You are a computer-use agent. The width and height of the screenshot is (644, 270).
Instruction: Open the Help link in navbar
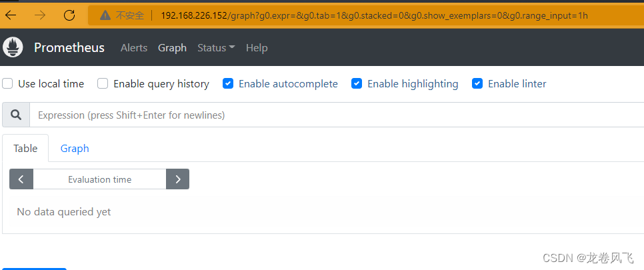(x=257, y=48)
